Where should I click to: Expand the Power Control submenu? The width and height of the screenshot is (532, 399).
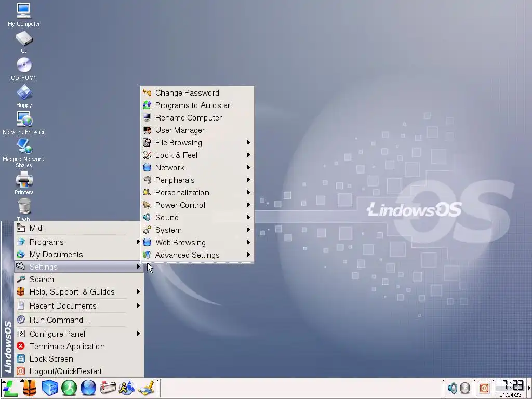(197, 205)
